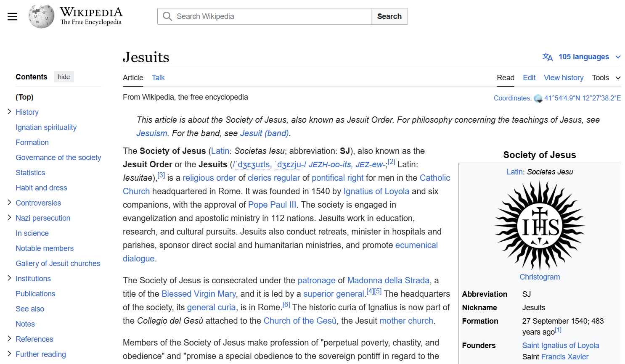
Task: Jump to Formation in contents sidebar
Action: (x=32, y=142)
